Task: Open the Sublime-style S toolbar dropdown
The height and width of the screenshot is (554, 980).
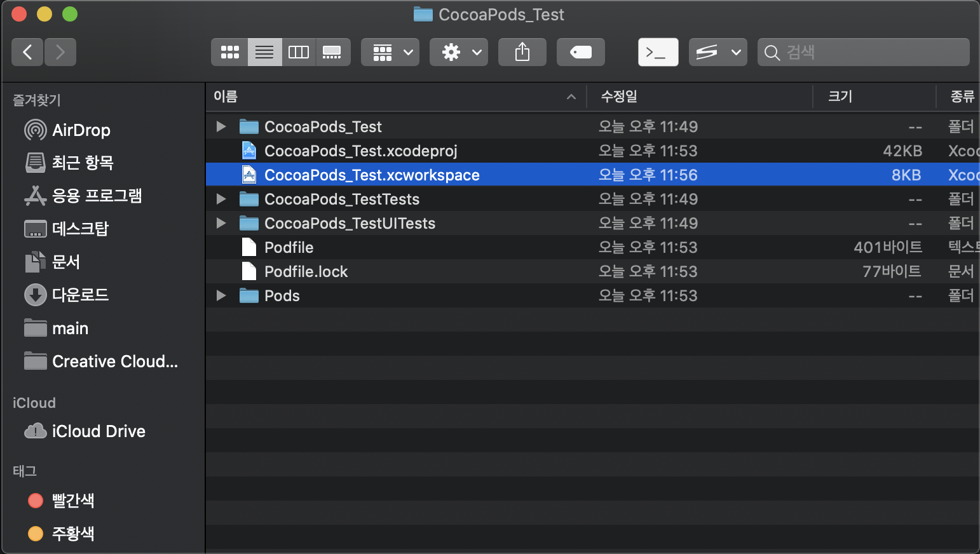Action: [x=718, y=52]
